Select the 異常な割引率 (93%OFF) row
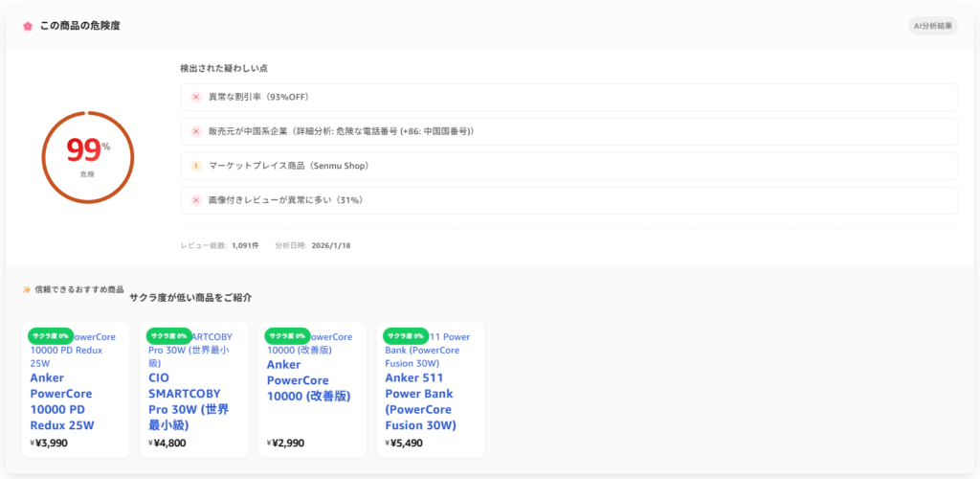The width and height of the screenshot is (980, 479). tap(568, 97)
